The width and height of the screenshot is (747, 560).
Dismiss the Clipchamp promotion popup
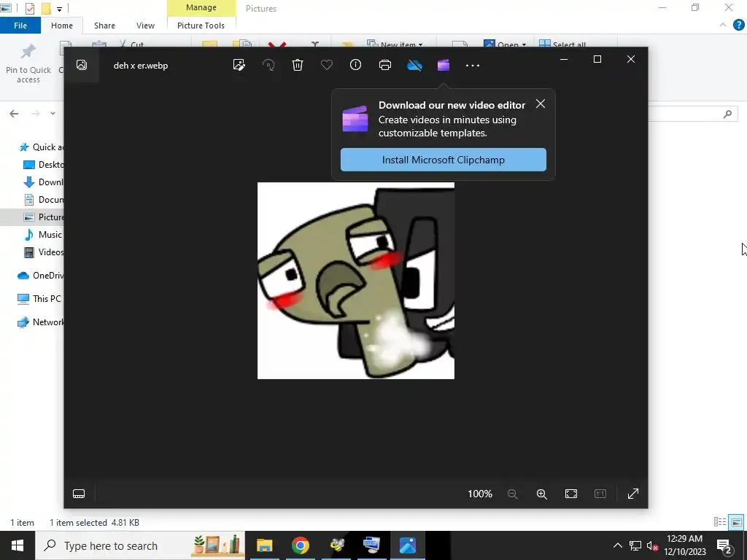[541, 104]
